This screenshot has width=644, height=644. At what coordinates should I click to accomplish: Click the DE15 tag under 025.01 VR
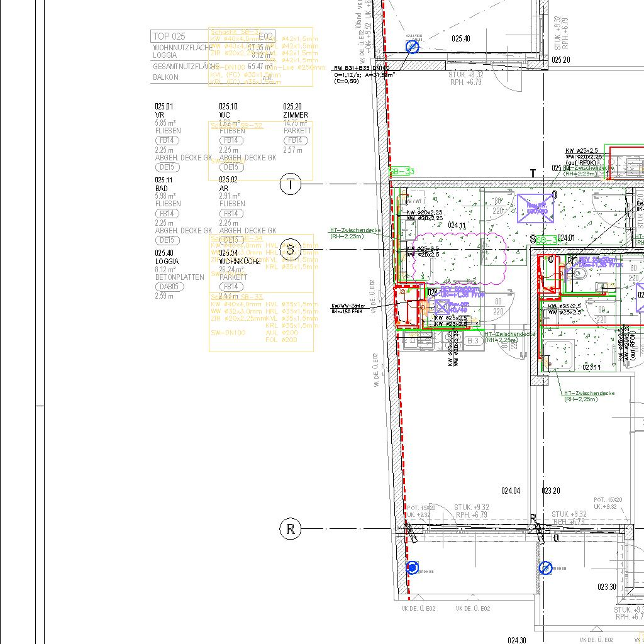[x=167, y=167]
